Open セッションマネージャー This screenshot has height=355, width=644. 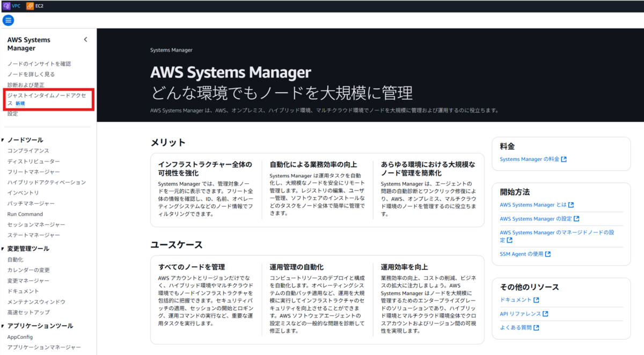pyautogui.click(x=36, y=225)
